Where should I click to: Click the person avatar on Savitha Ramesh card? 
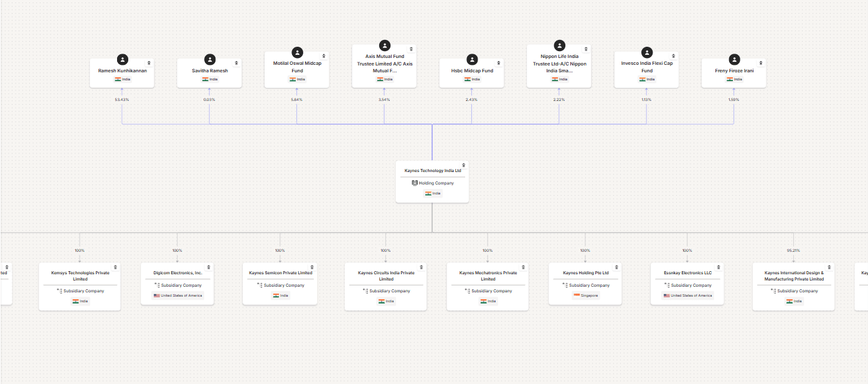[x=210, y=59]
